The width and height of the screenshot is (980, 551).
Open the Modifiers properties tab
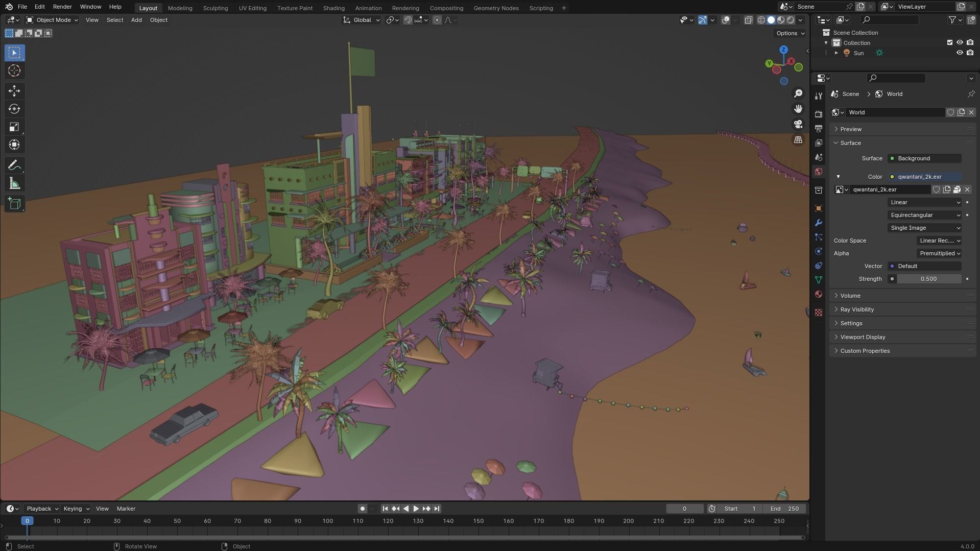coord(819,223)
